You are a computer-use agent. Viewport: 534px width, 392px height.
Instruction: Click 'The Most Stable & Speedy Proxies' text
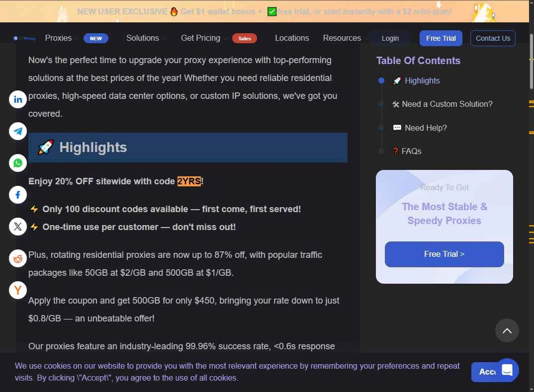click(444, 214)
